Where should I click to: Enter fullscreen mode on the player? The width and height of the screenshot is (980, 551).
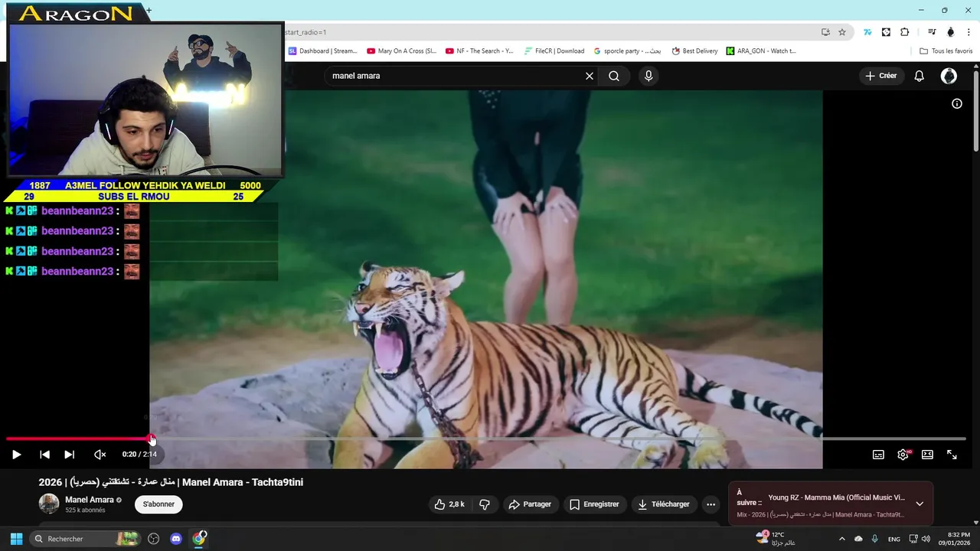tap(952, 455)
